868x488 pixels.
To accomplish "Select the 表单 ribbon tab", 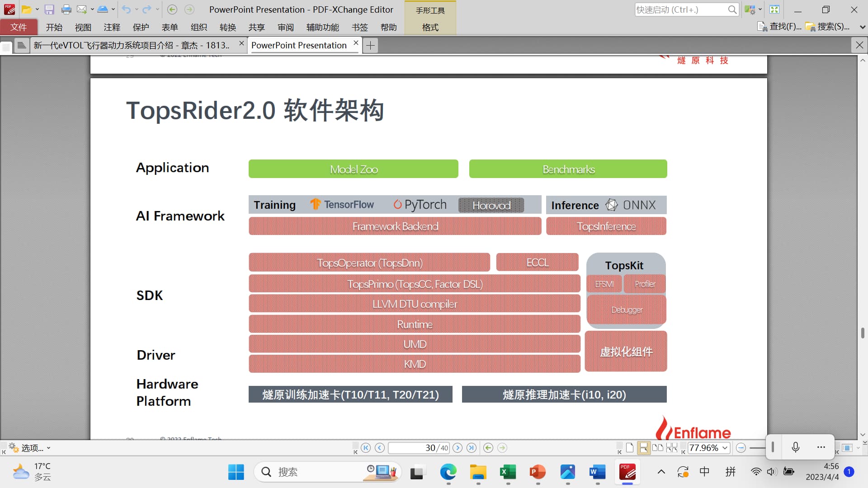I will click(170, 27).
